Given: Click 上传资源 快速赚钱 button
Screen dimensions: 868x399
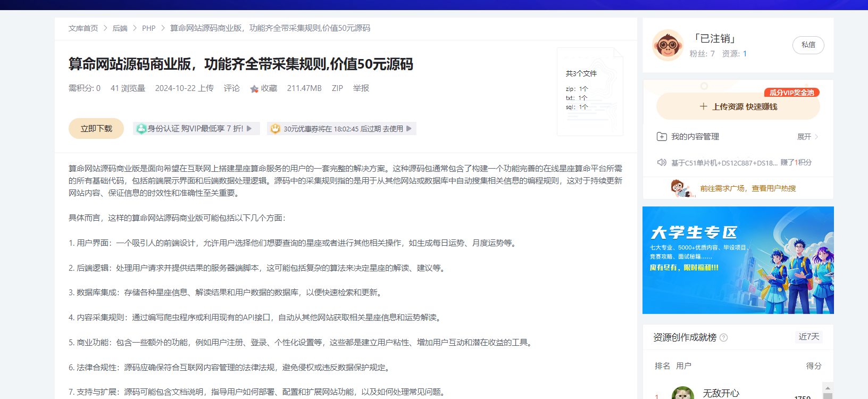Looking at the screenshot, I should click(738, 106).
